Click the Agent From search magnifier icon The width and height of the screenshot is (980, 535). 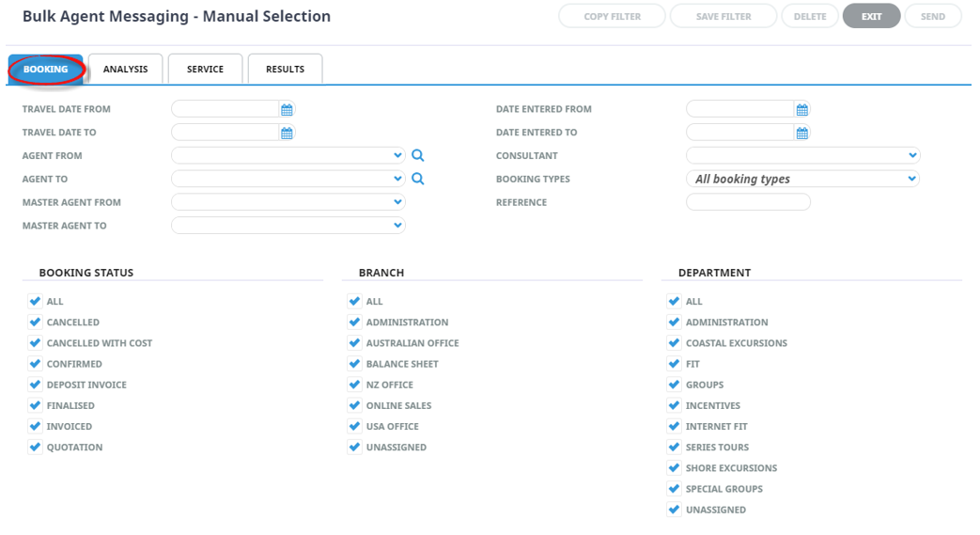click(418, 155)
